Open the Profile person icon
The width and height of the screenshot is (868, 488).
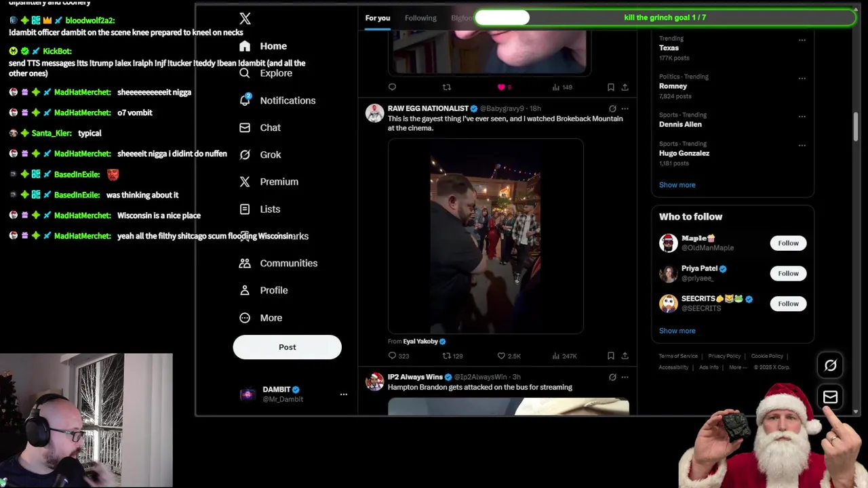245,290
